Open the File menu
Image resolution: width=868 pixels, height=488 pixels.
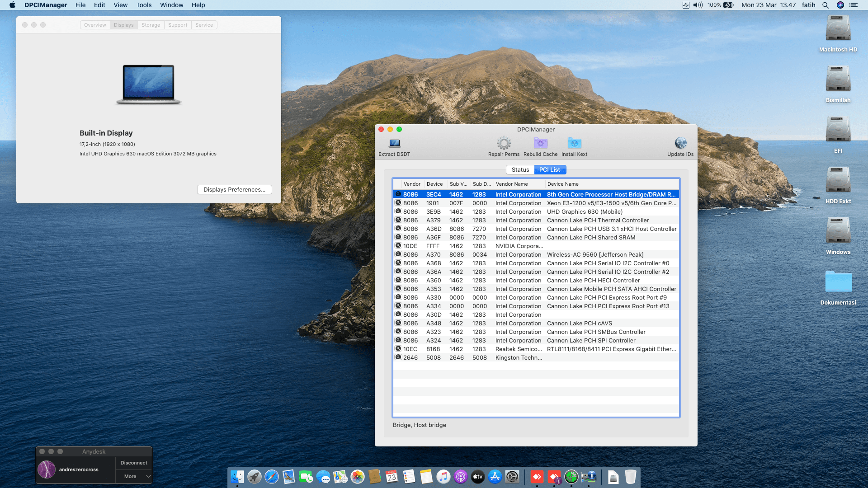click(x=80, y=5)
